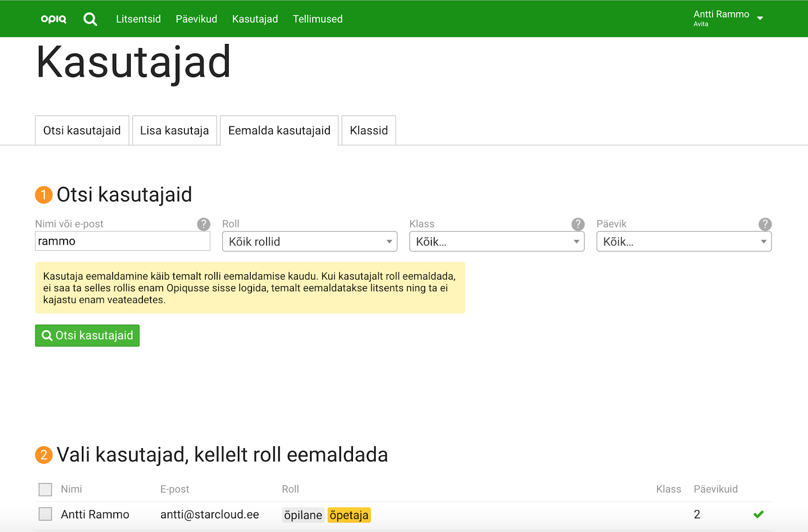This screenshot has height=532, width=808.
Task: Click green checkmark in Antti Rammo row
Action: [758, 514]
